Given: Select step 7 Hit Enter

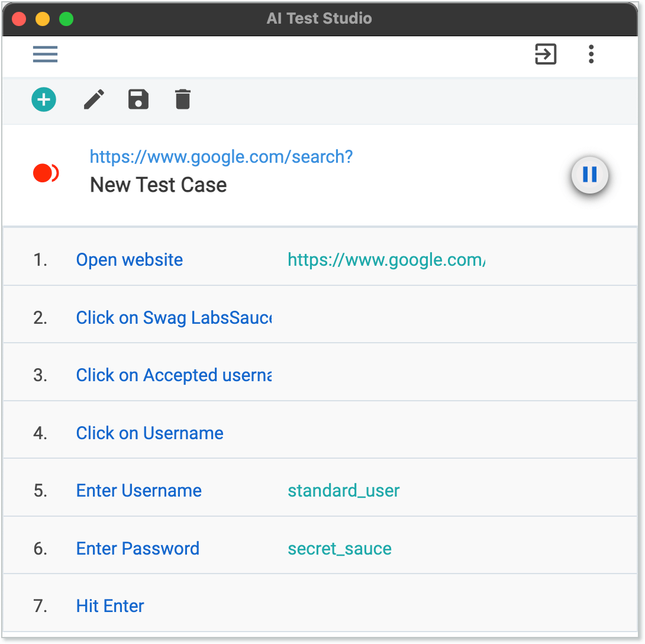Looking at the screenshot, I should [109, 606].
